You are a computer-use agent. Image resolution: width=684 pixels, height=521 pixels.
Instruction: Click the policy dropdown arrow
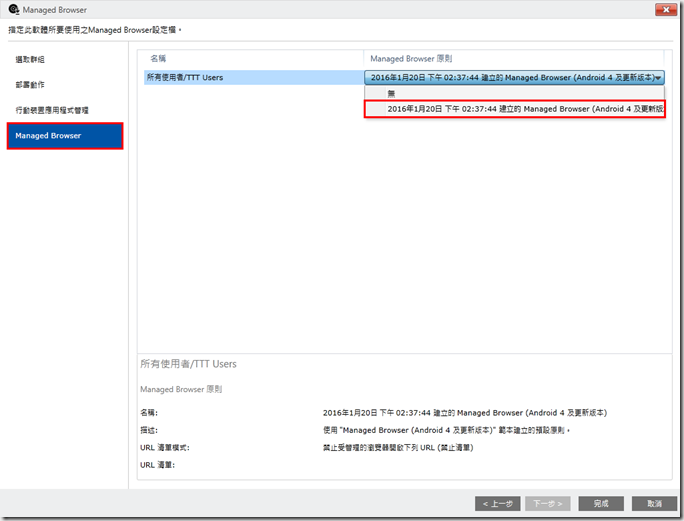pos(659,78)
